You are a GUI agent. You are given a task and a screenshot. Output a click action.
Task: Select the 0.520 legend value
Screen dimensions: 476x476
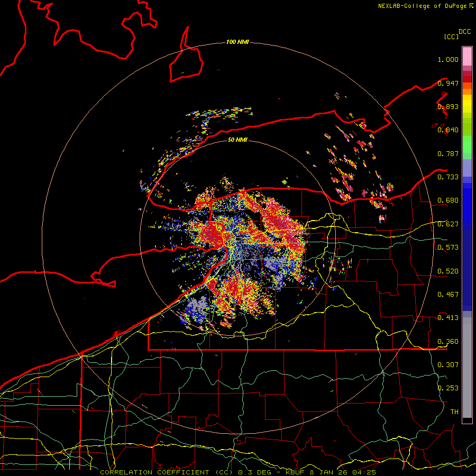[448, 271]
